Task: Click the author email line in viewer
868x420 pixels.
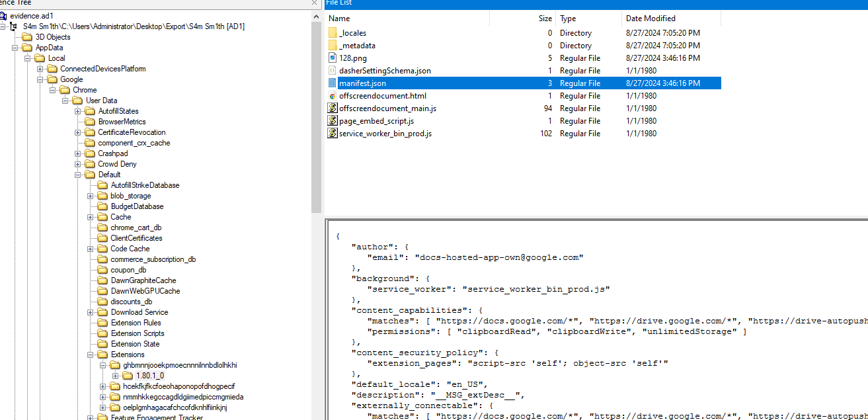Action: coord(475,258)
